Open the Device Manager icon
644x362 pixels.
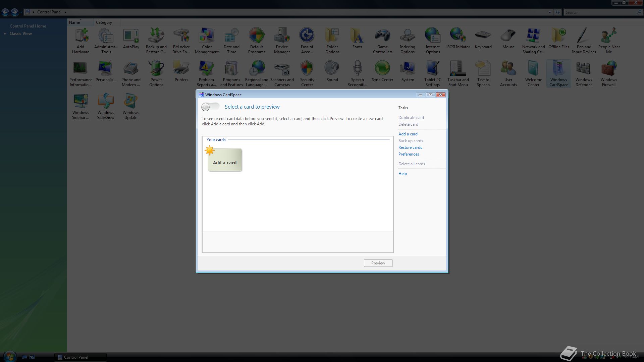point(282,41)
